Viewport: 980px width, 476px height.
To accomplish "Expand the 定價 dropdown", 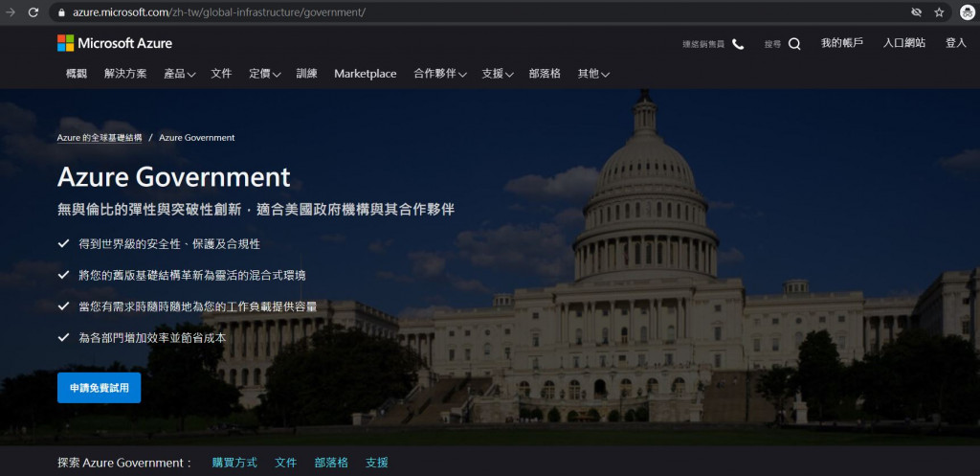I will coord(264,74).
